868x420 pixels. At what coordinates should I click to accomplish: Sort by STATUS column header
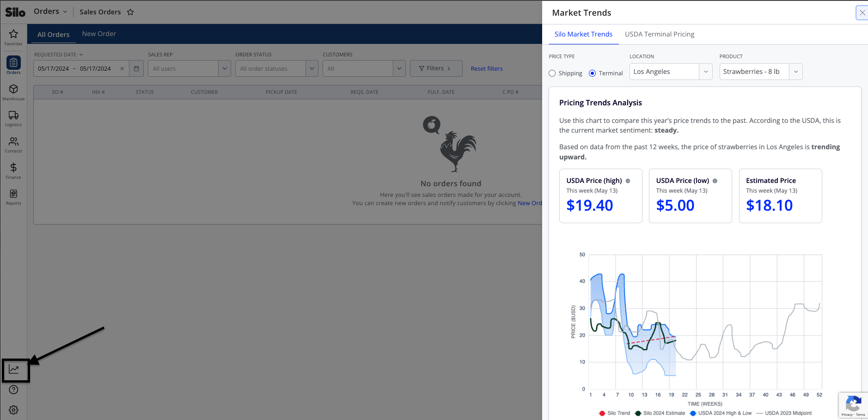(145, 92)
